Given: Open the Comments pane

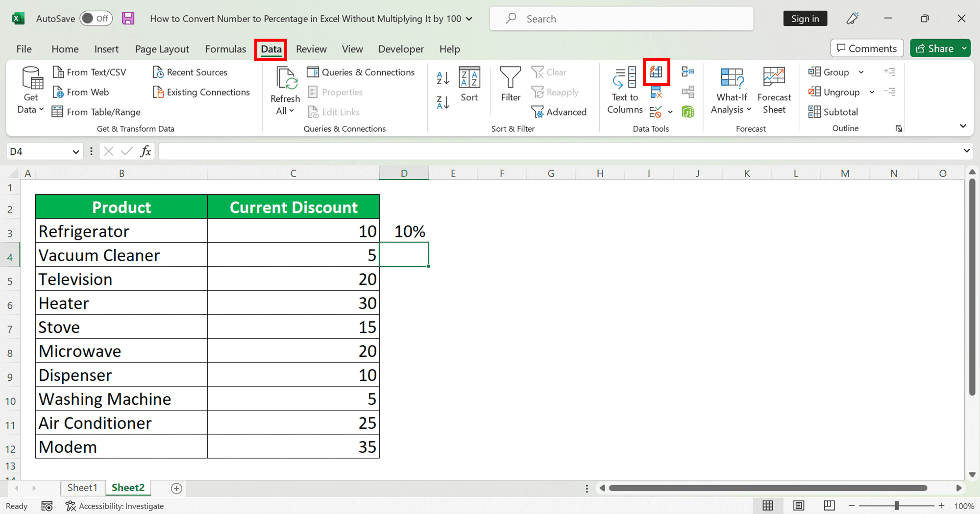Looking at the screenshot, I should click(867, 48).
